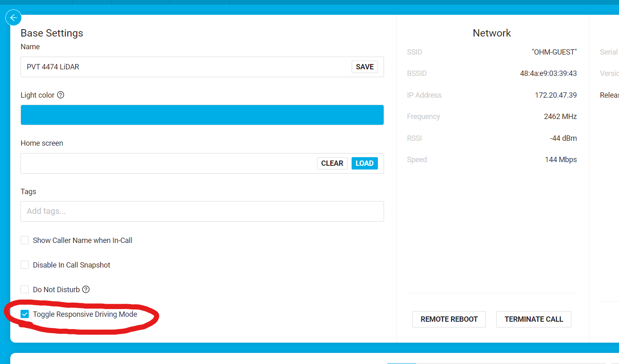Select the IP Address value 172.20.47.39
The height and width of the screenshot is (364, 619).
coord(555,95)
